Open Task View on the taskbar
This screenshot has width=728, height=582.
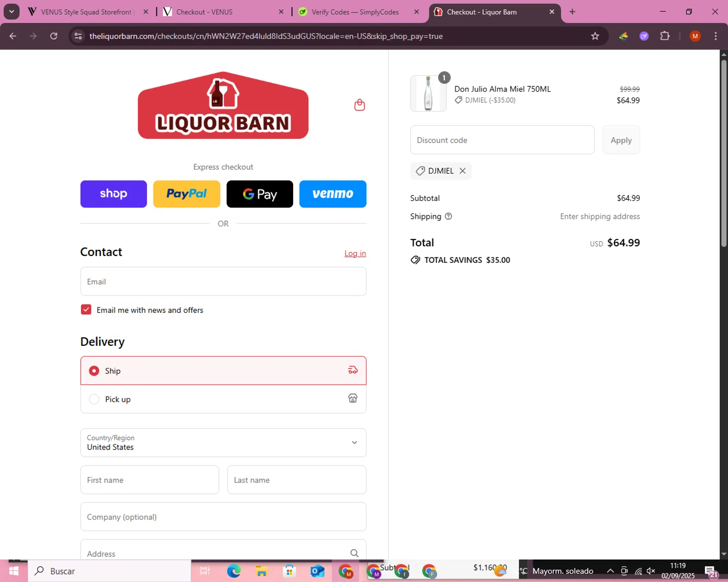coord(205,571)
